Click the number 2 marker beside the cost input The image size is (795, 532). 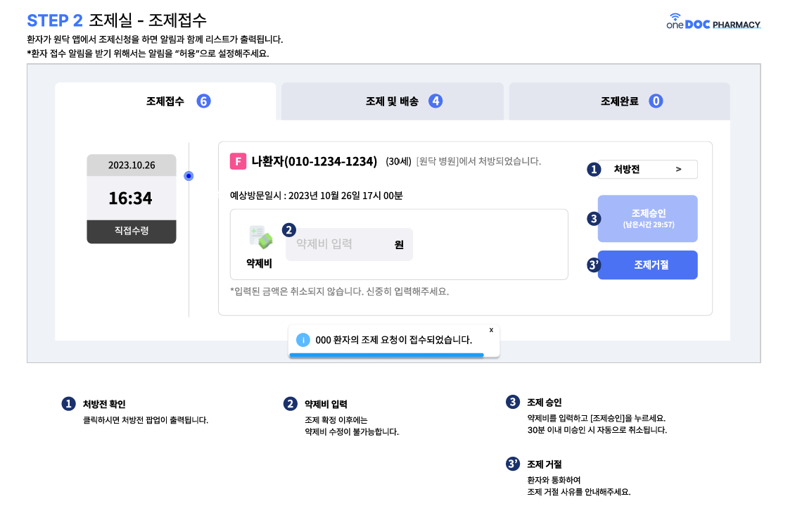[289, 229]
